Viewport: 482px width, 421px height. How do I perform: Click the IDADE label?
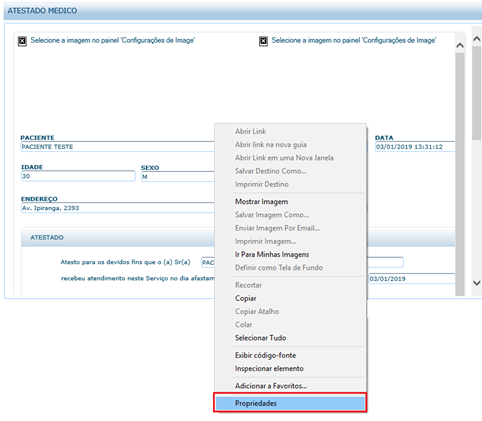pos(32,167)
